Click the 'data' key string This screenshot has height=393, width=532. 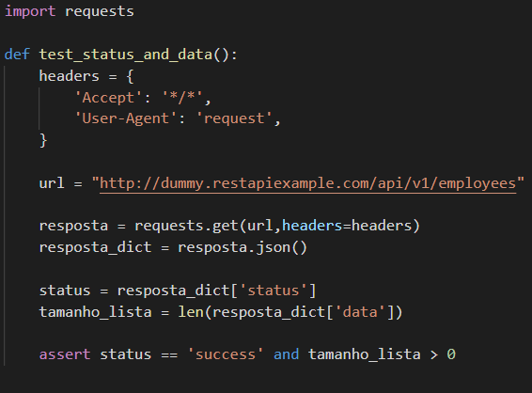tap(360, 312)
